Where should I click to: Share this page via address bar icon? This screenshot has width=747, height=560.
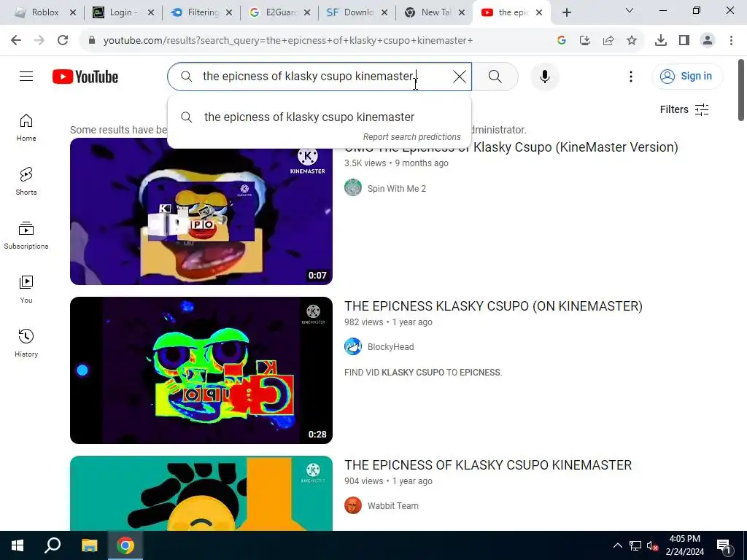(x=608, y=41)
